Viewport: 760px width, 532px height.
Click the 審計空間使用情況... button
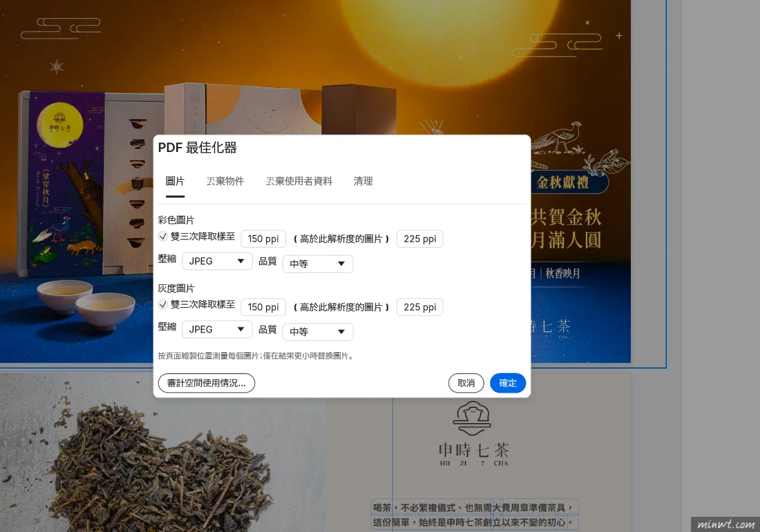tap(206, 383)
